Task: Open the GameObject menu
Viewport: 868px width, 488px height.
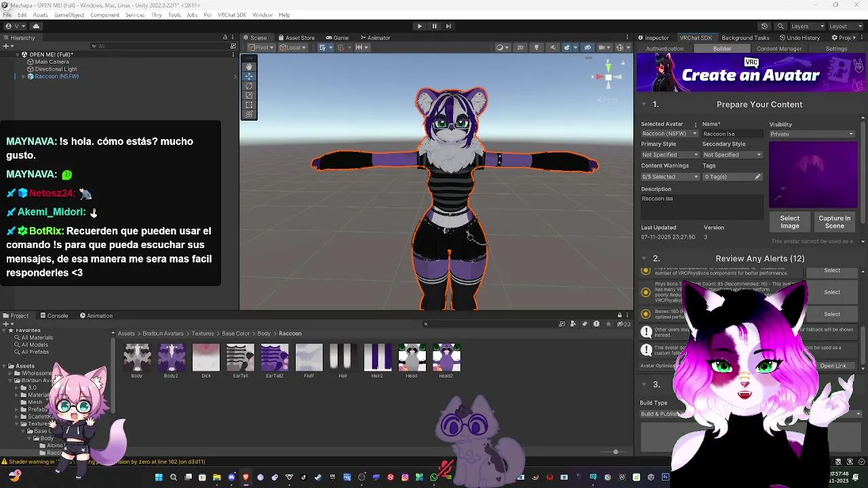Action: (x=69, y=15)
